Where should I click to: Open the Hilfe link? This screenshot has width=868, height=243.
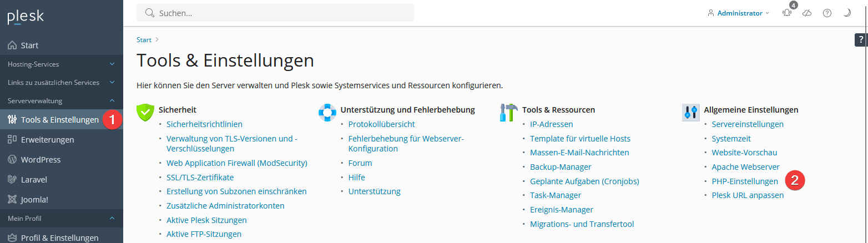point(357,178)
